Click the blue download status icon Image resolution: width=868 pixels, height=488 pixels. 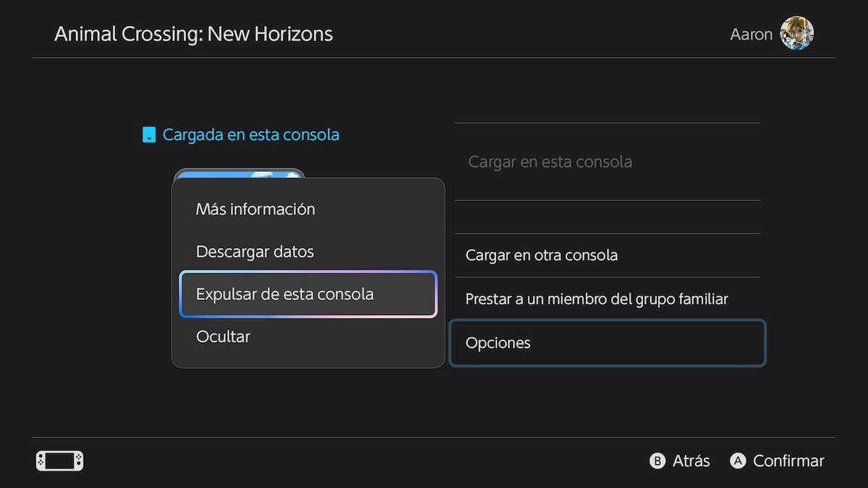coord(148,134)
